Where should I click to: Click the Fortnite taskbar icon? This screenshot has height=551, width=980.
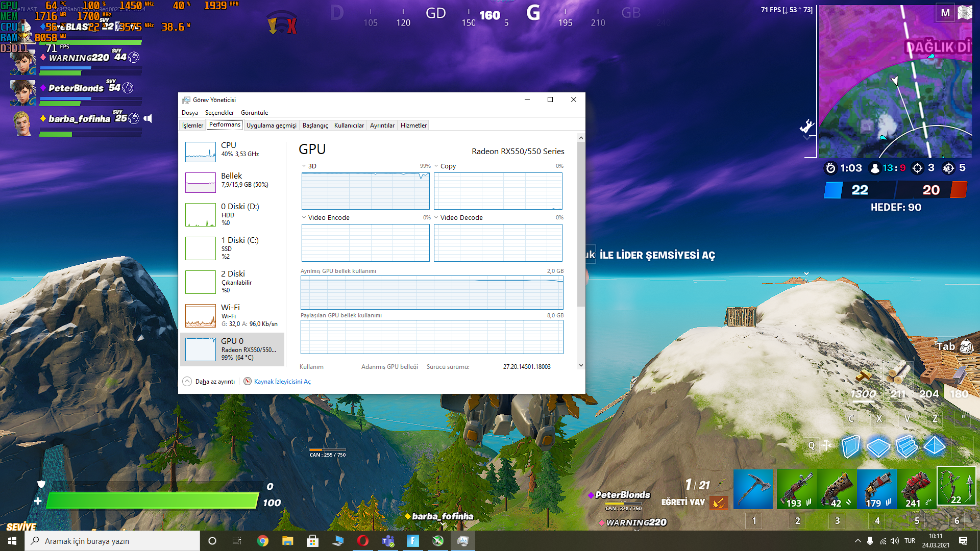413,541
